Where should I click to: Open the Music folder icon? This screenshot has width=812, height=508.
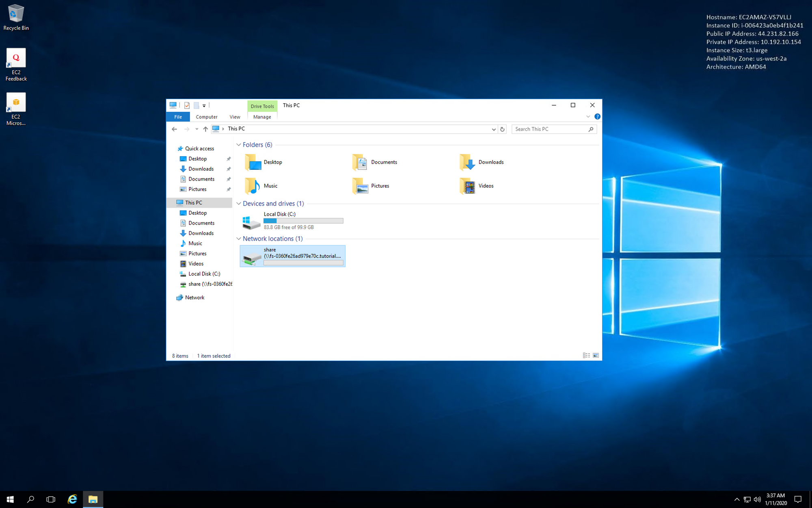[253, 186]
